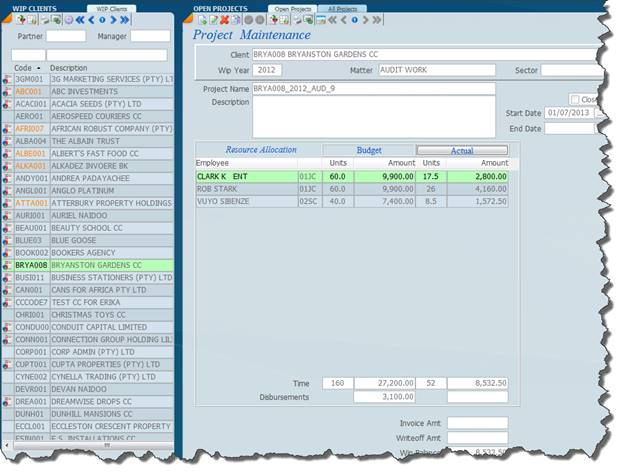This screenshot has height=475, width=625.
Task: Tick the Closed checkbox above Start Date
Action: coord(574,100)
